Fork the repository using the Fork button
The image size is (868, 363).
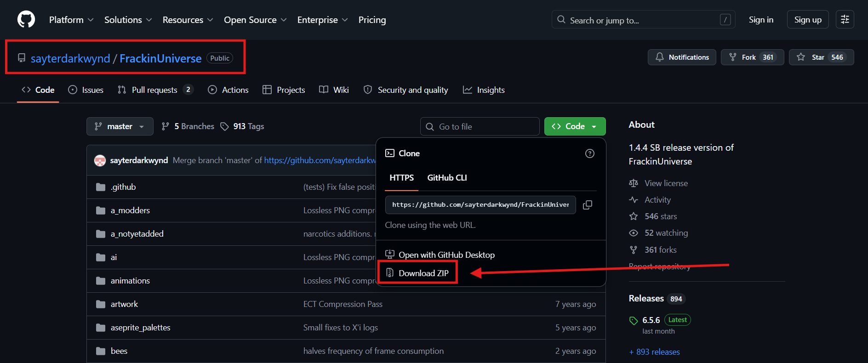(752, 57)
